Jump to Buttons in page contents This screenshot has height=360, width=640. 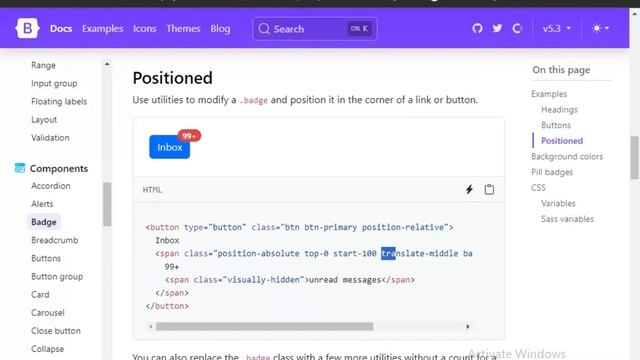click(x=556, y=125)
